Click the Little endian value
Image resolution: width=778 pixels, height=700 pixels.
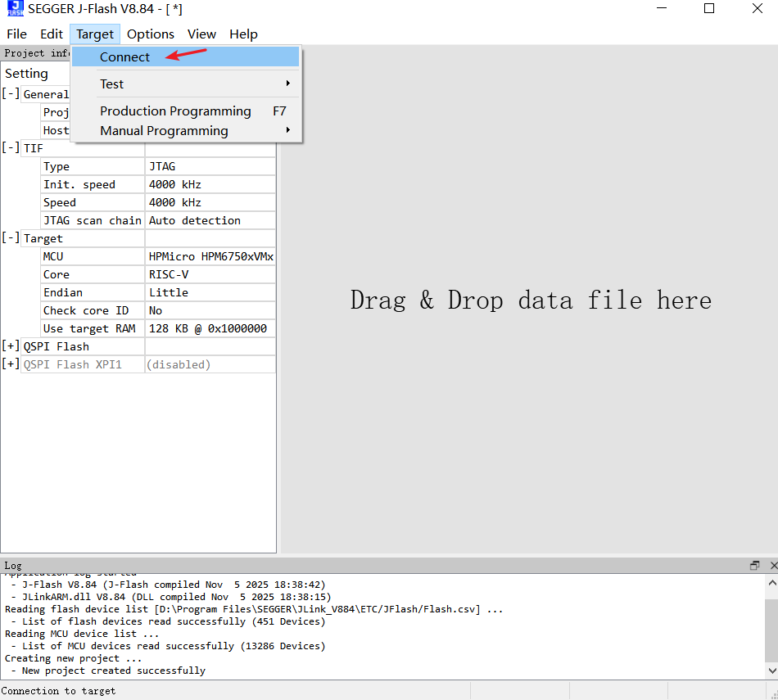(210, 293)
